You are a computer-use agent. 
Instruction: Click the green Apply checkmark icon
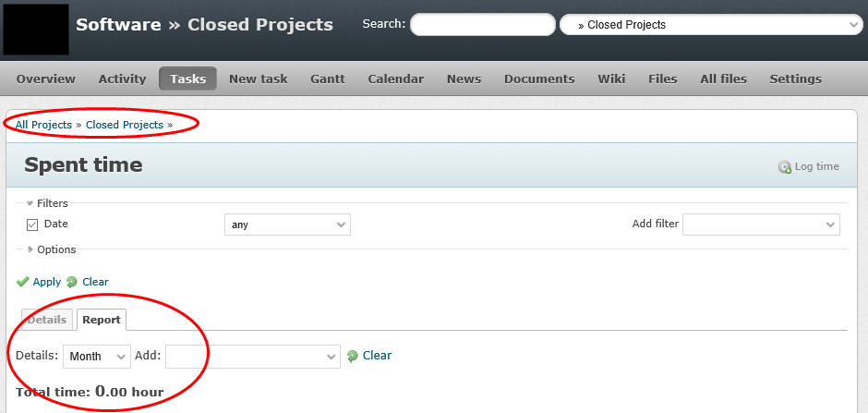(22, 282)
